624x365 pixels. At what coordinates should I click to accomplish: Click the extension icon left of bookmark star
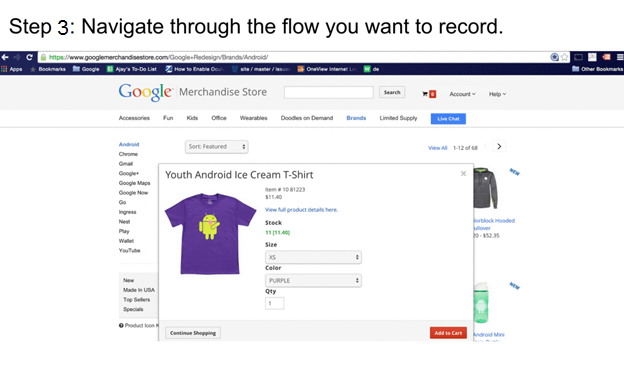554,57
